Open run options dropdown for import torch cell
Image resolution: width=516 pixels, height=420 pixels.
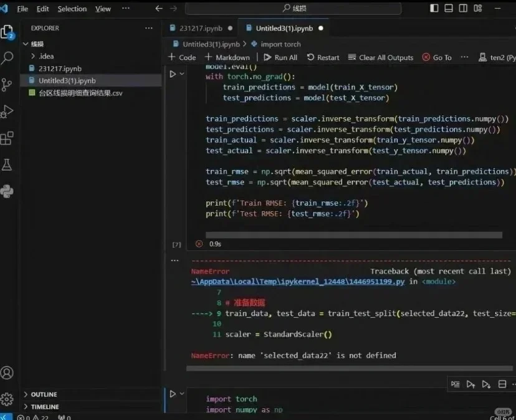(182, 394)
